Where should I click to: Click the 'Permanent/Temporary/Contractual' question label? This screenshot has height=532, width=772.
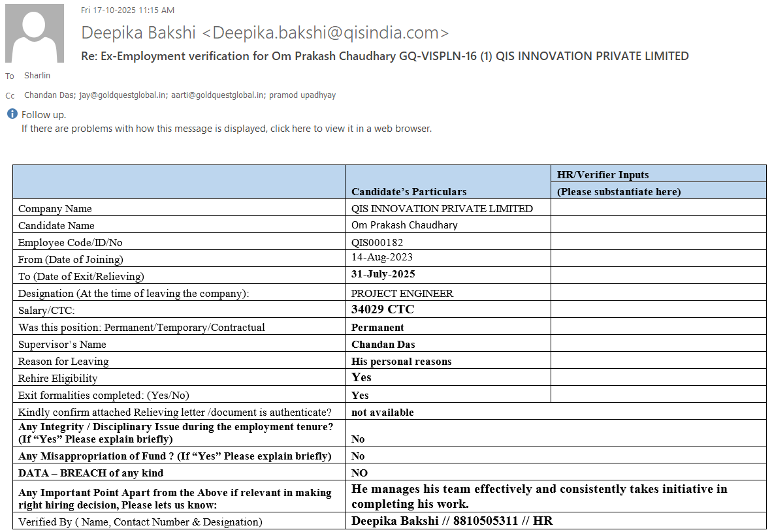(141, 327)
